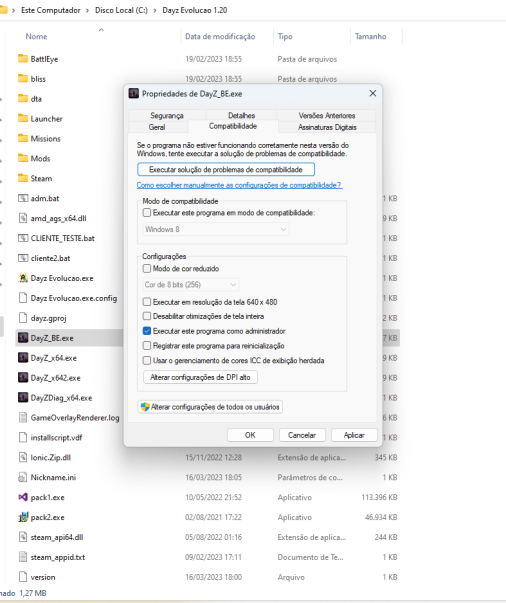Click the cliente2.bat file icon

coord(23,258)
